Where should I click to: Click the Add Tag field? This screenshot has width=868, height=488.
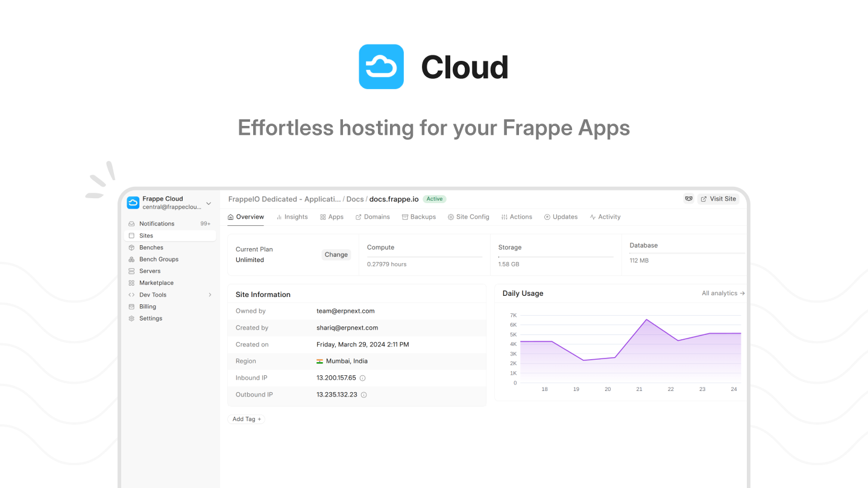click(x=246, y=419)
